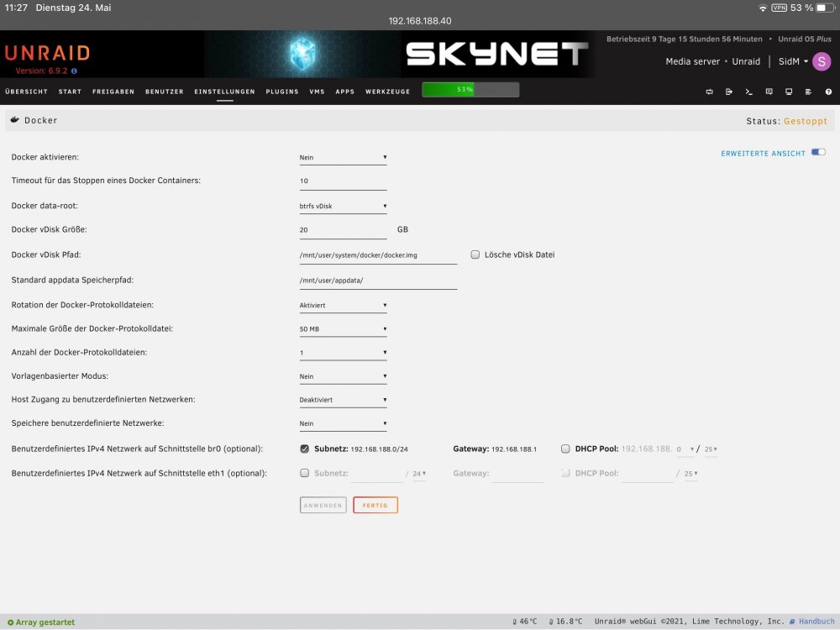The image size is (840, 630).
Task: Open the Werkzeuge menu item
Action: coord(387,92)
